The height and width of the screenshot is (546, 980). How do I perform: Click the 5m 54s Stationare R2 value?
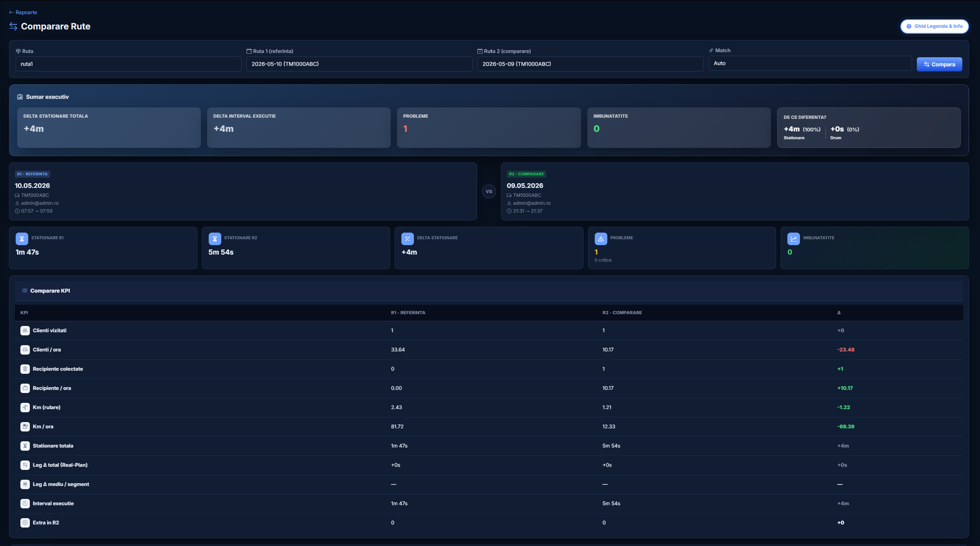pyautogui.click(x=221, y=252)
